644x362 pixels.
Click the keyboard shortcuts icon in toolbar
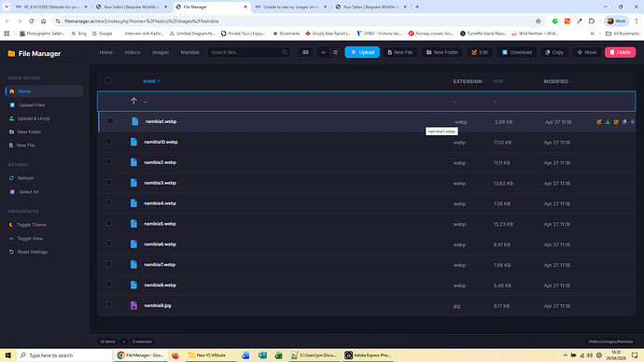click(305, 52)
